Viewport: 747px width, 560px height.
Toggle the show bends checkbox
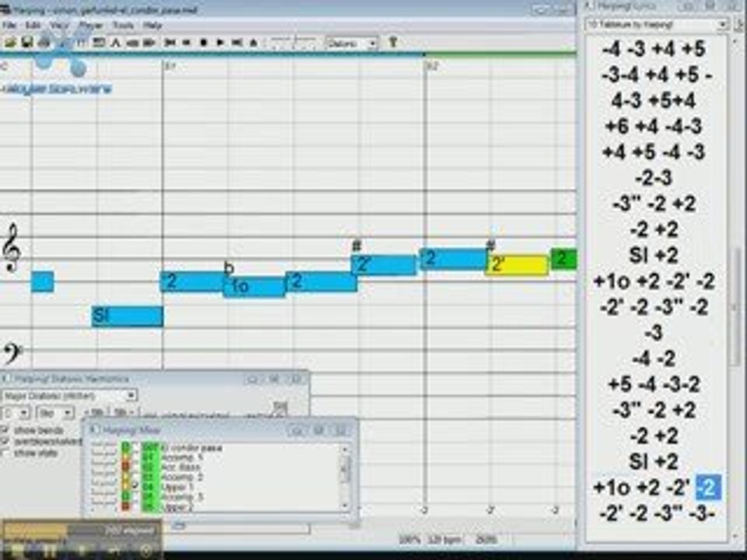5,430
